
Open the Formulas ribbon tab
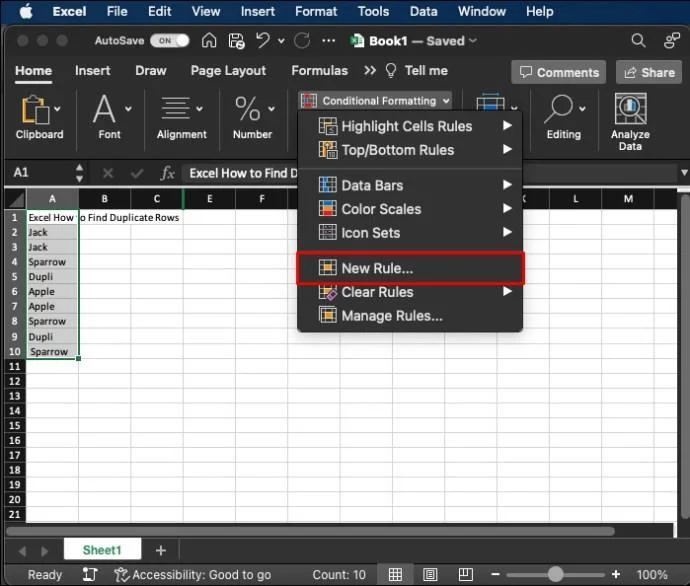click(319, 71)
